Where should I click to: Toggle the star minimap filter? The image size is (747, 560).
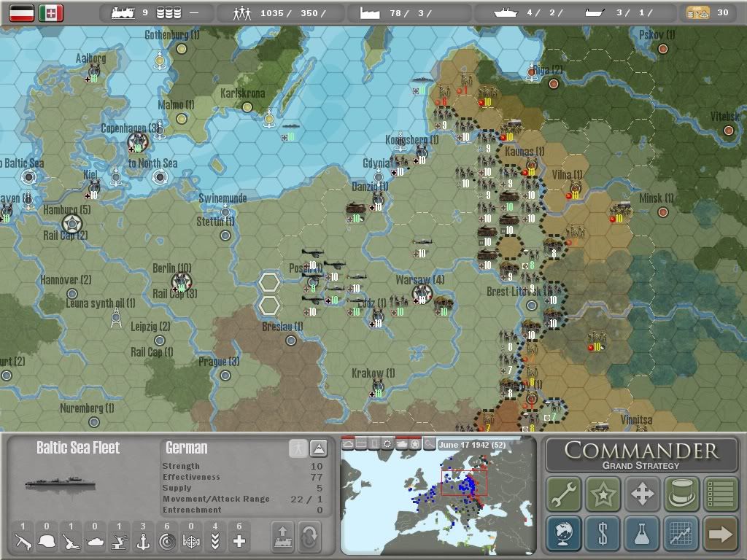415,444
